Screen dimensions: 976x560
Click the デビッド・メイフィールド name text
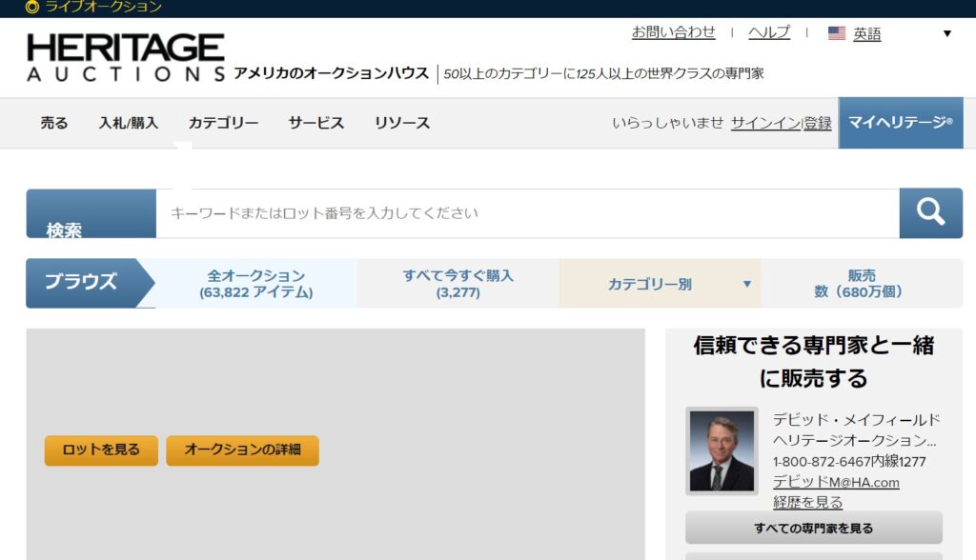[x=857, y=419]
